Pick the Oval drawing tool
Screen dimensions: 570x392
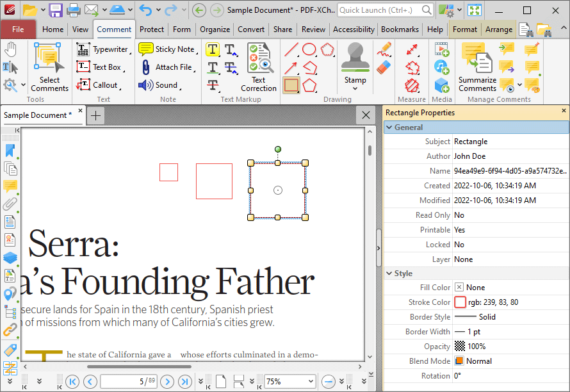point(309,49)
